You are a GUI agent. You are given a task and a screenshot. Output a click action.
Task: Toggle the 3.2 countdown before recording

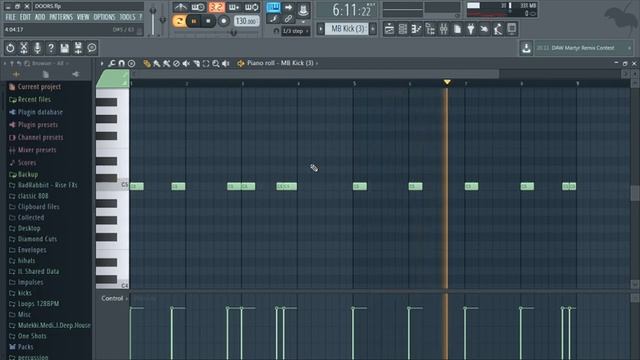tap(216, 7)
